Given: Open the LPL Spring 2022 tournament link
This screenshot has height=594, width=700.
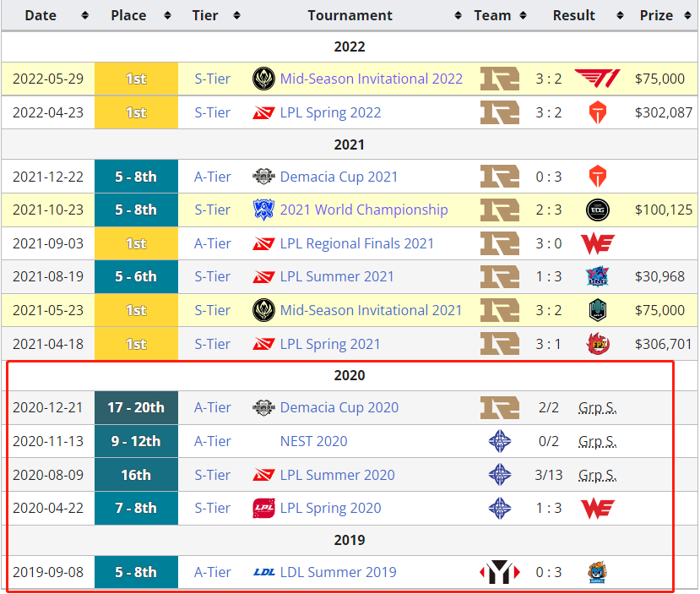Looking at the screenshot, I should click(x=330, y=112).
